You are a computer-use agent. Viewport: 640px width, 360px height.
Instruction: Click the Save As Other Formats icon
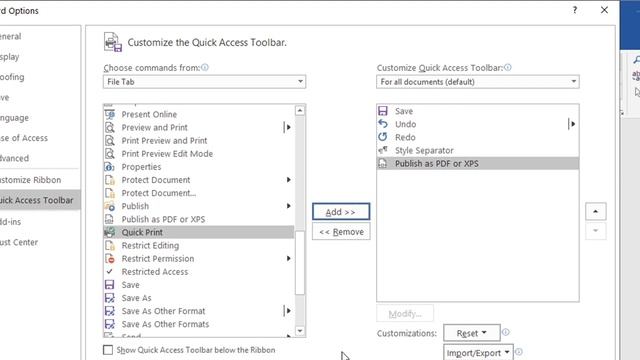tap(110, 324)
